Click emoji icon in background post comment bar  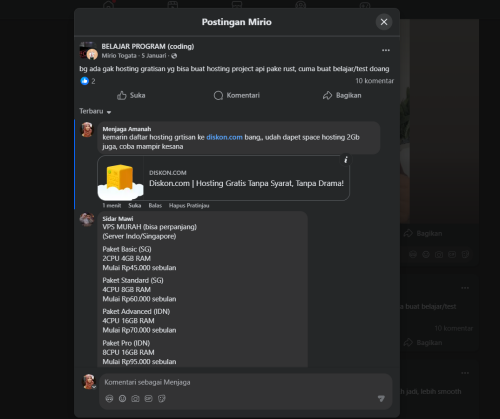(426, 255)
